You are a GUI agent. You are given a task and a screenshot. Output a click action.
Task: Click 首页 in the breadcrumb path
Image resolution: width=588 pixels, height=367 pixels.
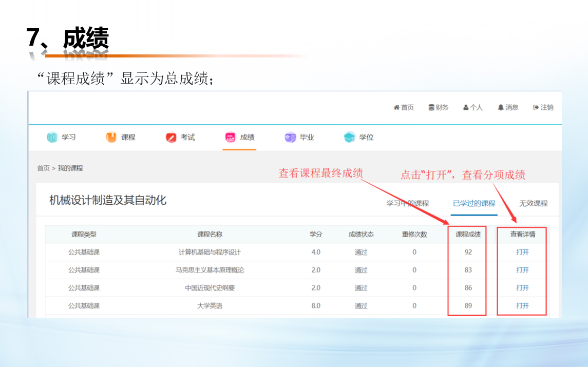43,168
